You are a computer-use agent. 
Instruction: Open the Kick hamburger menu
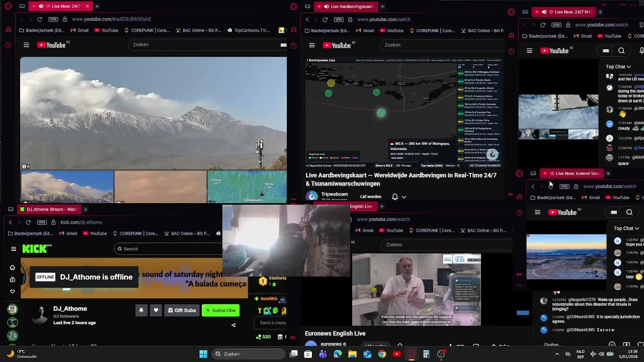[x=14, y=248]
